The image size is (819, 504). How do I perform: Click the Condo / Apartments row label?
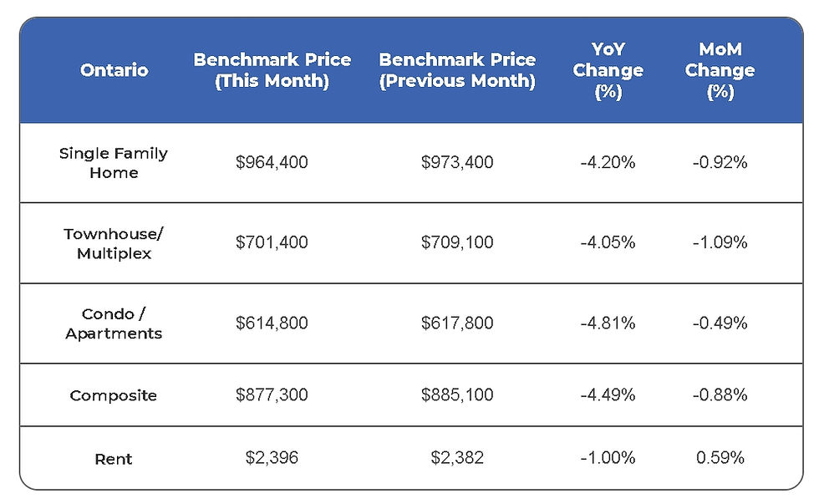point(114,323)
